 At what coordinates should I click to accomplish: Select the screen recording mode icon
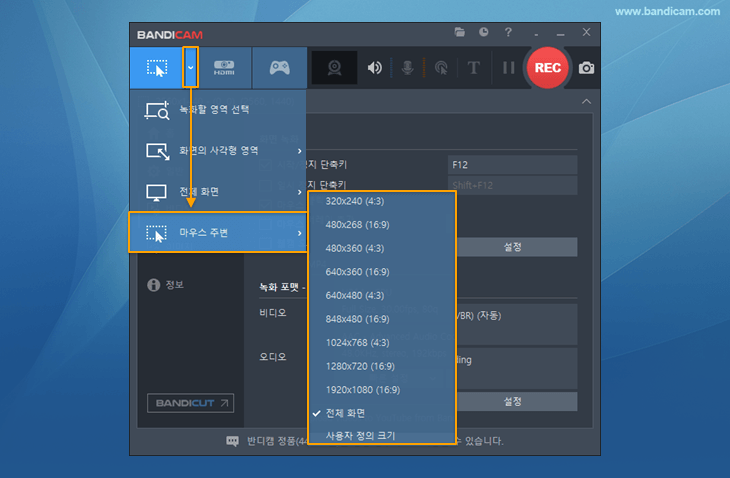(x=156, y=68)
